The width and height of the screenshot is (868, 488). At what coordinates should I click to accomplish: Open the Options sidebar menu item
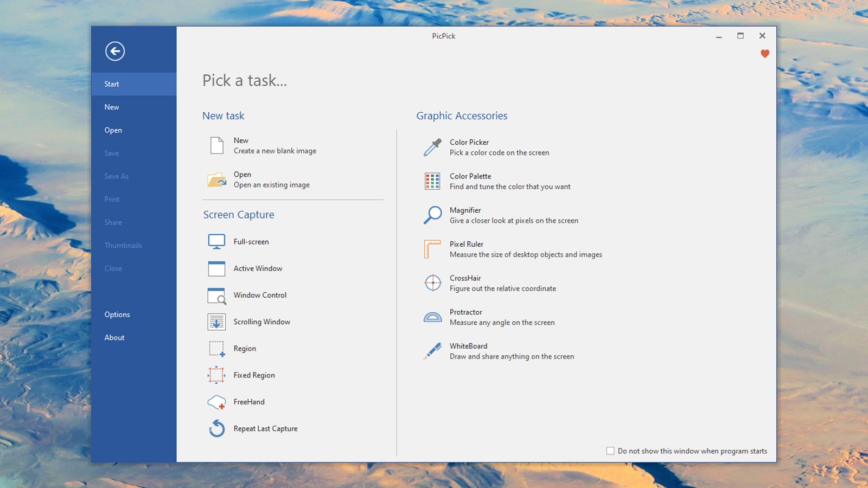pos(117,314)
